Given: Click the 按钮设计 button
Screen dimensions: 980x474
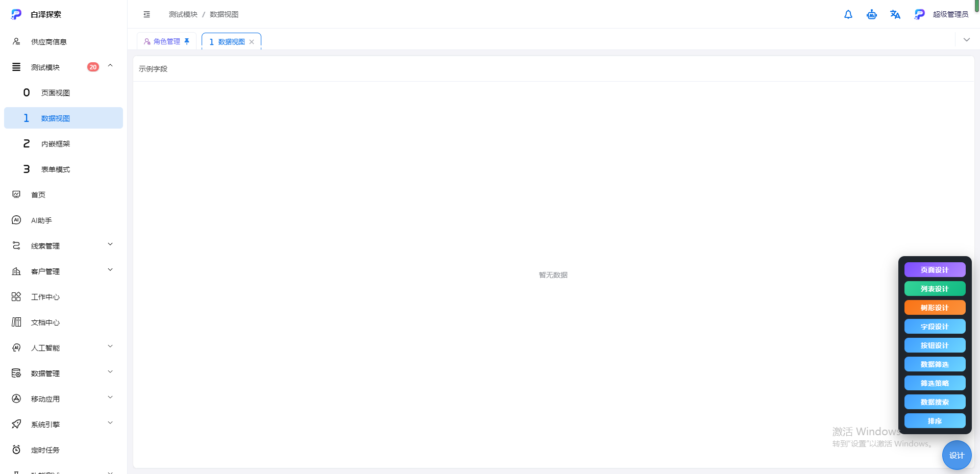Looking at the screenshot, I should coord(935,345).
